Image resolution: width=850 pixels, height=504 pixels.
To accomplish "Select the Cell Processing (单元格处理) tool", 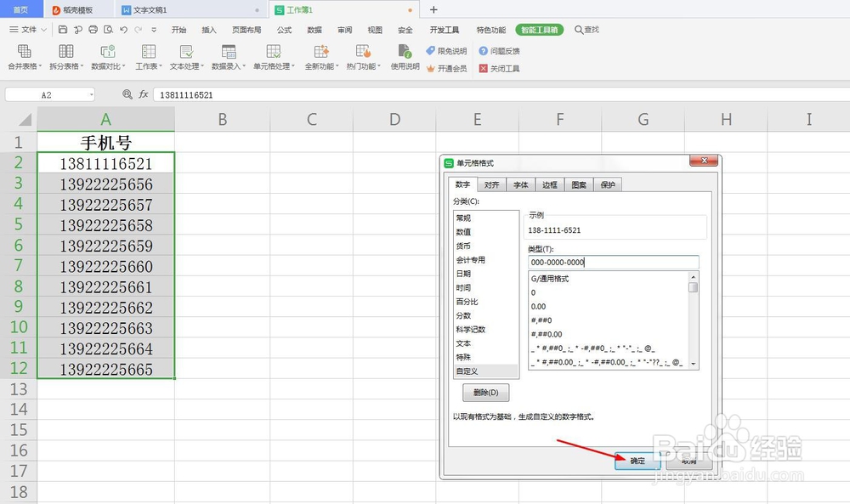I will 273,58.
